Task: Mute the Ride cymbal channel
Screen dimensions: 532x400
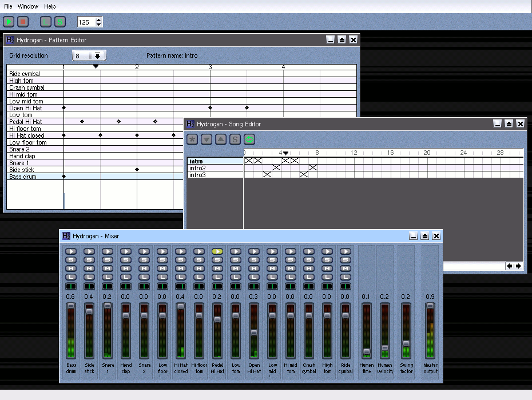Action: click(x=346, y=269)
